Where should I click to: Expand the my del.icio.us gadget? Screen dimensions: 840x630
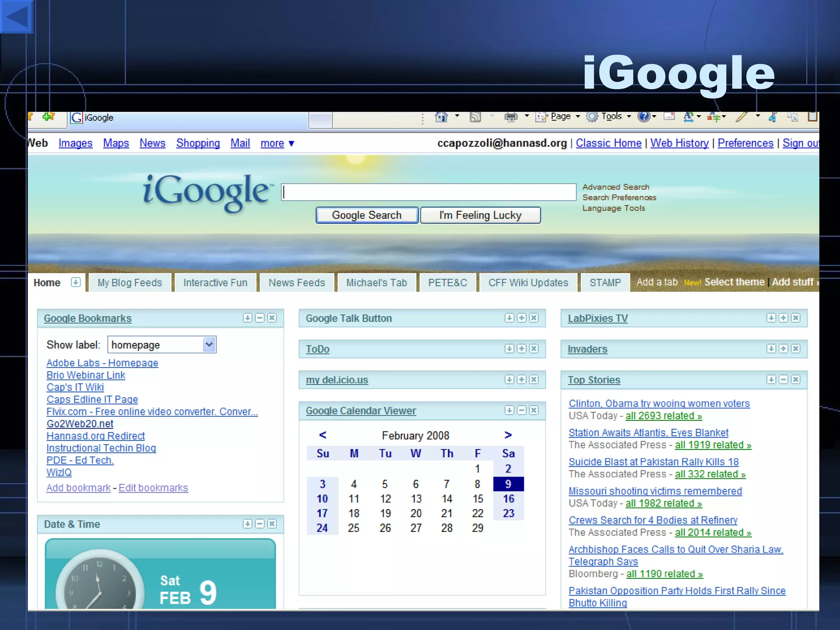pyautogui.click(x=521, y=379)
